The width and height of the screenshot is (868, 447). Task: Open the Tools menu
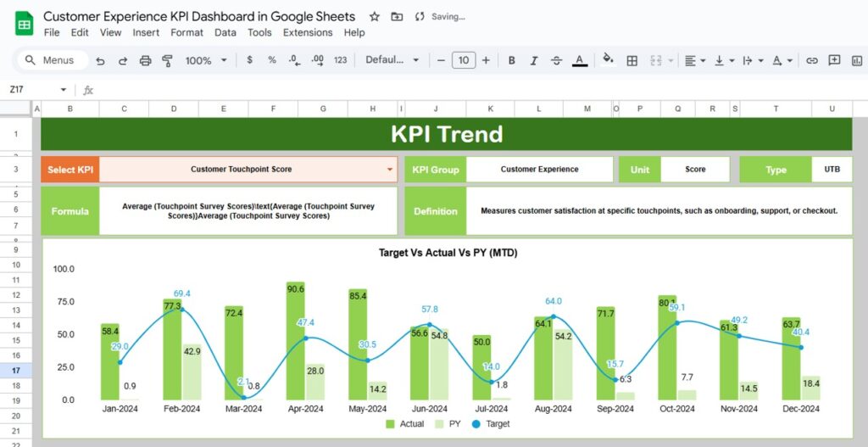259,33
